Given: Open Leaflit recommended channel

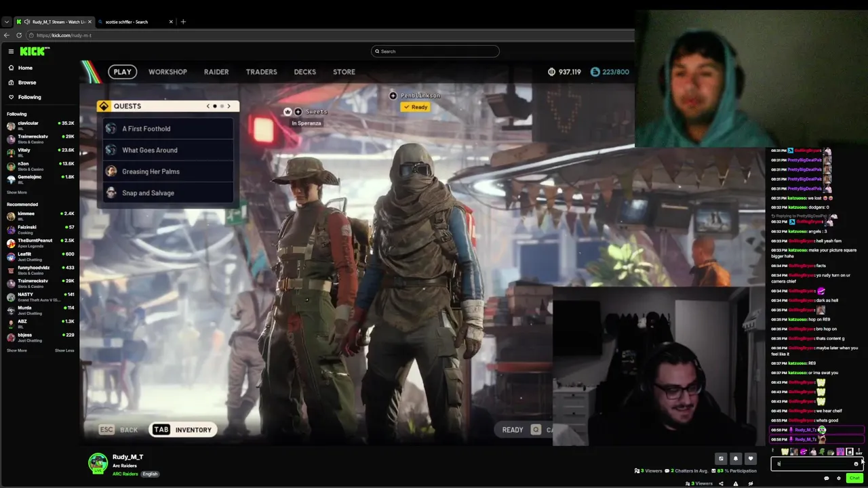Looking at the screenshot, I should coord(39,256).
